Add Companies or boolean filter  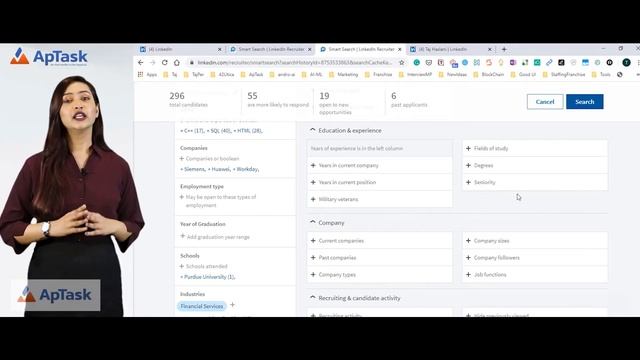pos(209,158)
